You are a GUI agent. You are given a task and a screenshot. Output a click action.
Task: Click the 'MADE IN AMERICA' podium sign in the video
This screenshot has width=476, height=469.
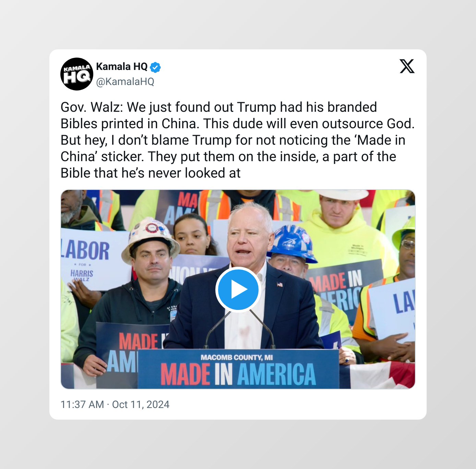coord(238,369)
